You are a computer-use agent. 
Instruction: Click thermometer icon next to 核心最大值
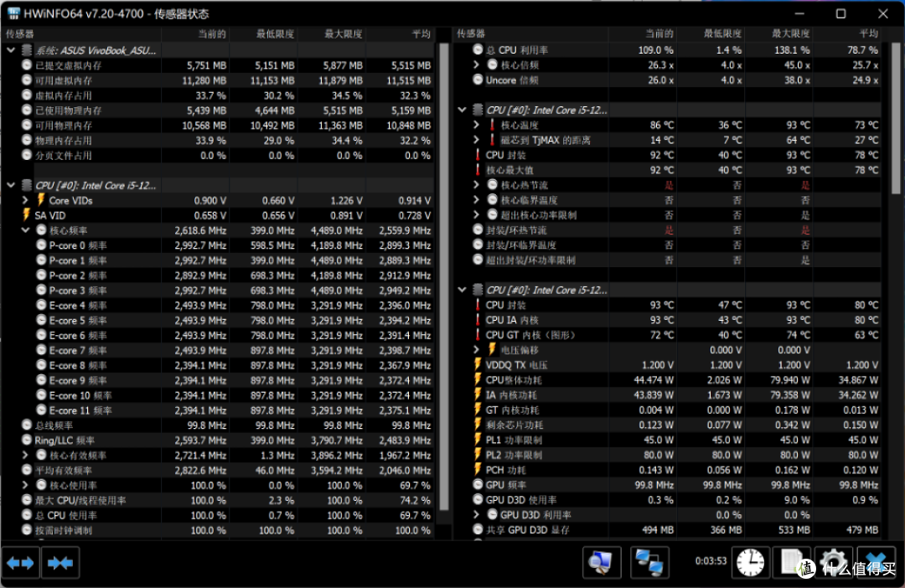478,170
